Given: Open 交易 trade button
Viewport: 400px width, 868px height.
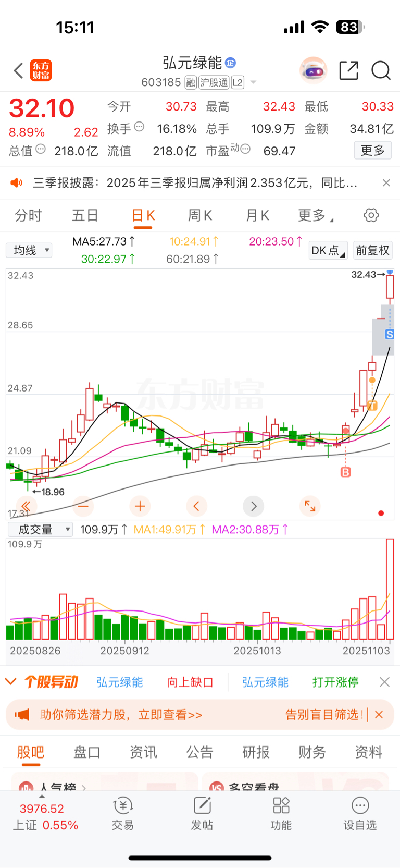Looking at the screenshot, I should (x=123, y=814).
